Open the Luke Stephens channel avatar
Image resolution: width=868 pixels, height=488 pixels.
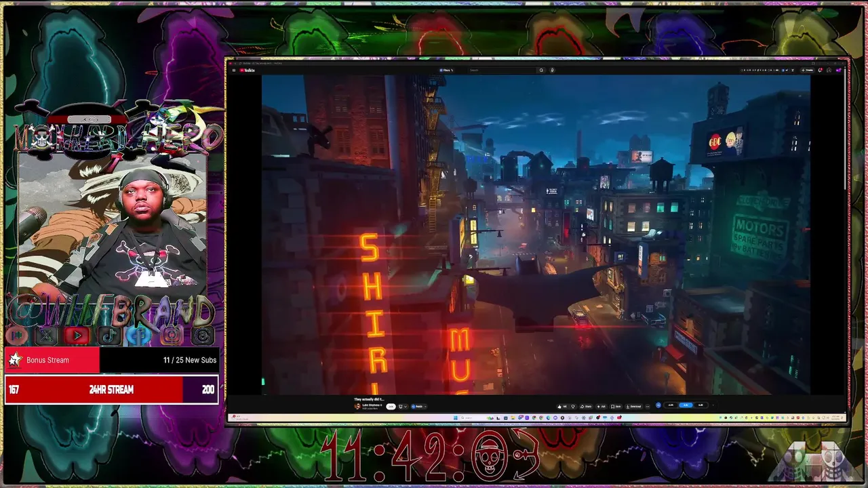[357, 407]
